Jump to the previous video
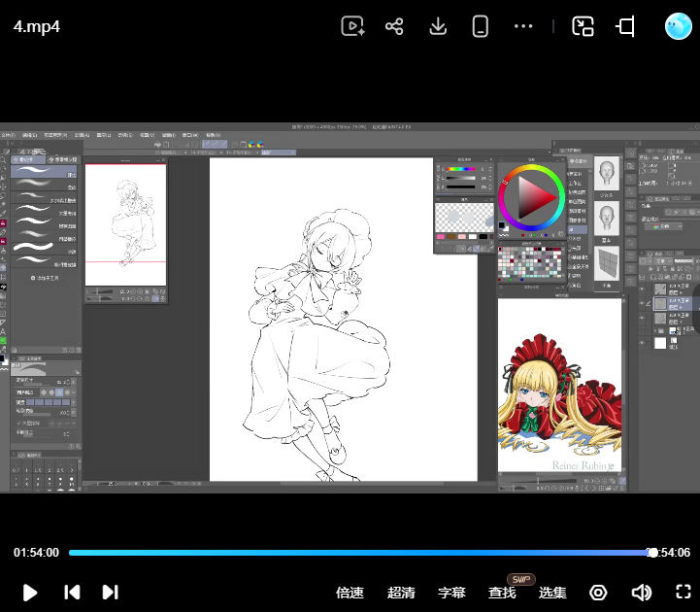 coord(72,593)
